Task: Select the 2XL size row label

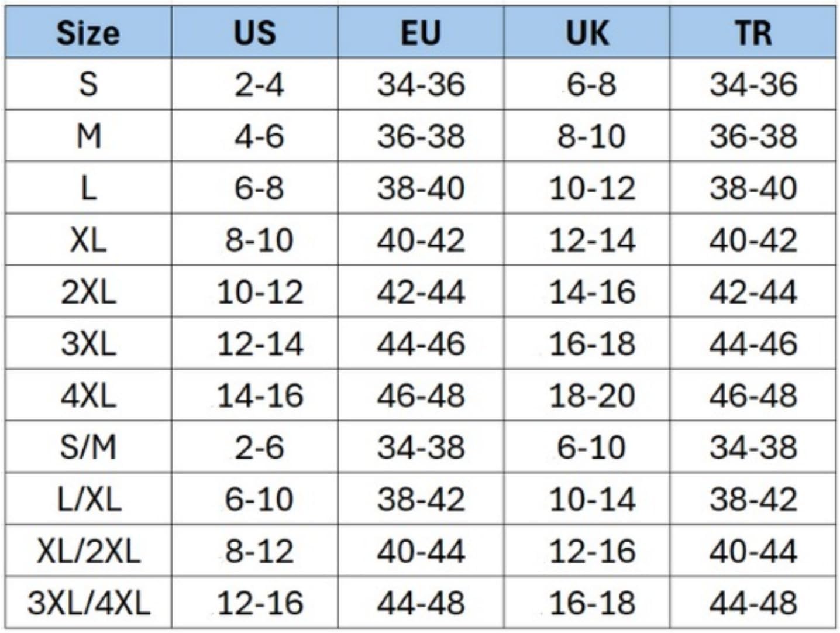Action: pyautogui.click(x=88, y=292)
